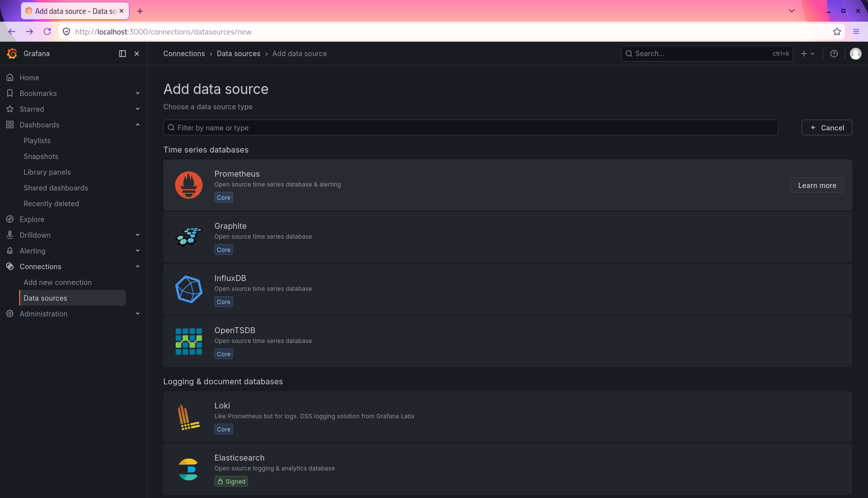This screenshot has width=868, height=498.
Task: Expand the Administration section
Action: 138,314
